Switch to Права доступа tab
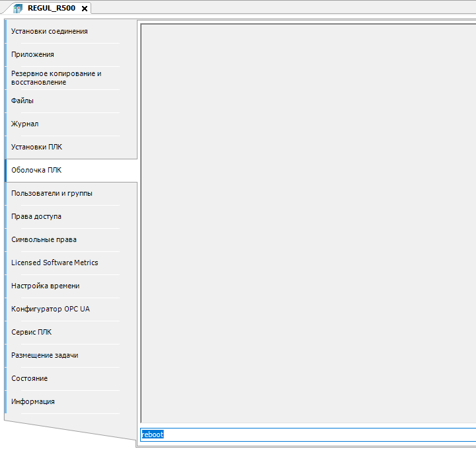The height and width of the screenshot is (449, 476). click(x=36, y=216)
